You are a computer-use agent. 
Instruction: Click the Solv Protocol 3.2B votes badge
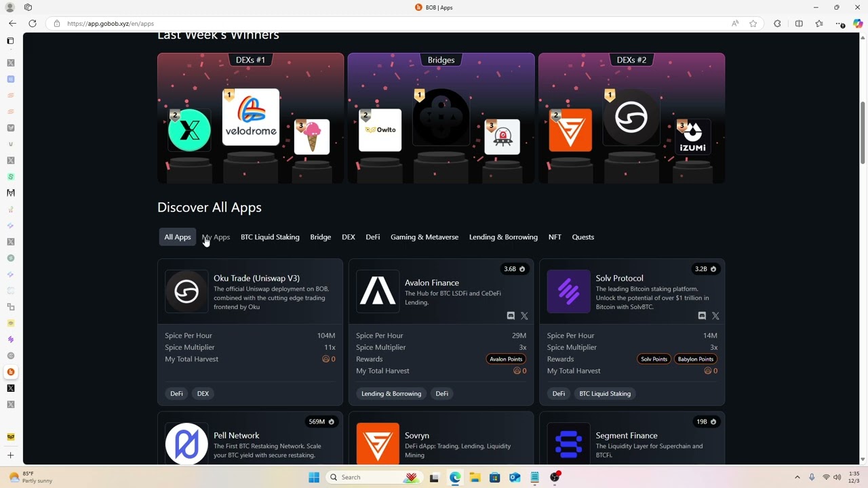[706, 269]
